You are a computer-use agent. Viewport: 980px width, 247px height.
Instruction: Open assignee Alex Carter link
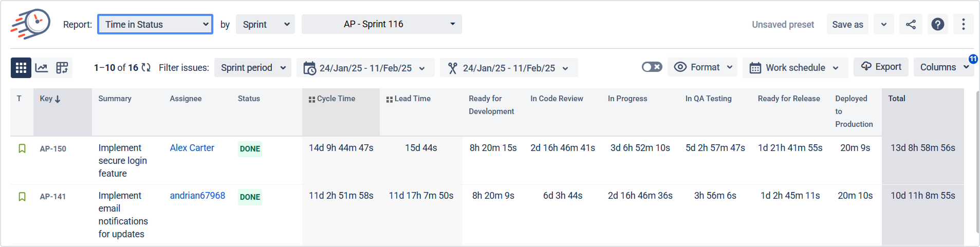pos(192,148)
